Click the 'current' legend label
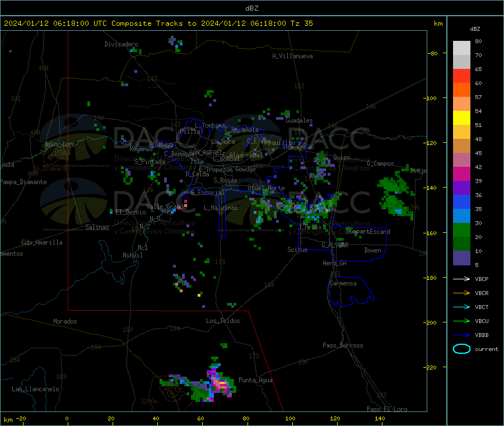504x426 pixels. click(x=487, y=349)
